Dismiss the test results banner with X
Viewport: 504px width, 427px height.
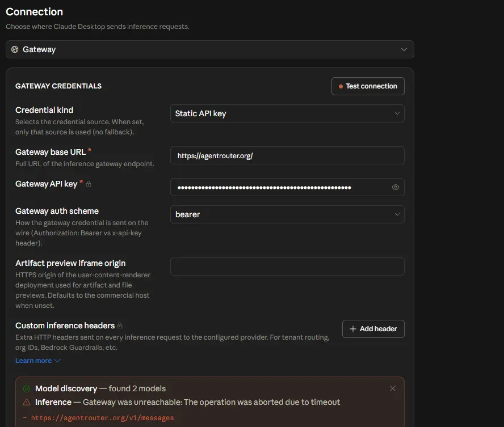(x=392, y=388)
